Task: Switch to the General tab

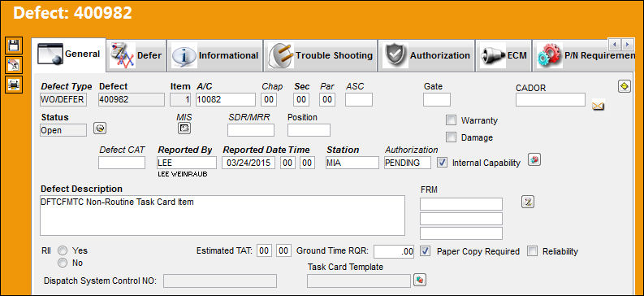Action: (x=68, y=54)
